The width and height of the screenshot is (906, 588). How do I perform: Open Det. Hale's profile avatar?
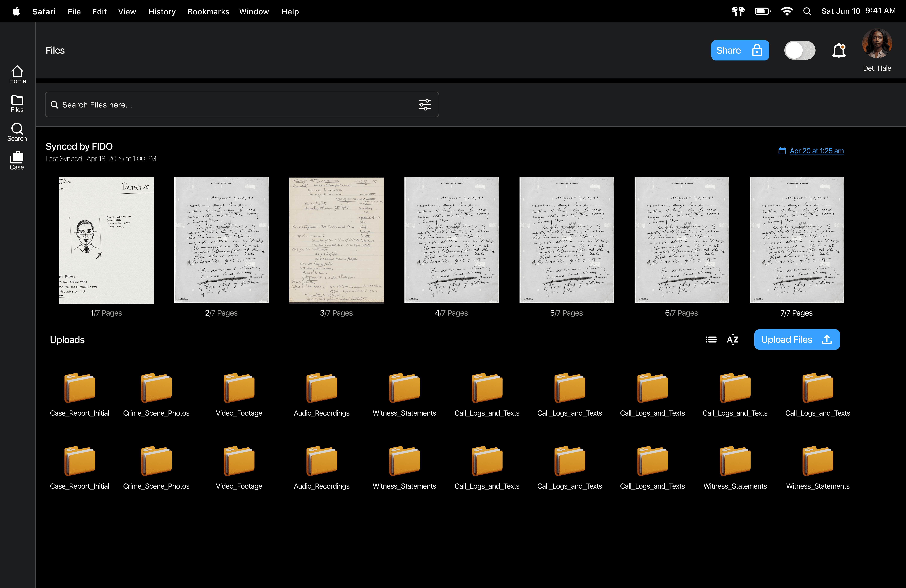(x=877, y=43)
